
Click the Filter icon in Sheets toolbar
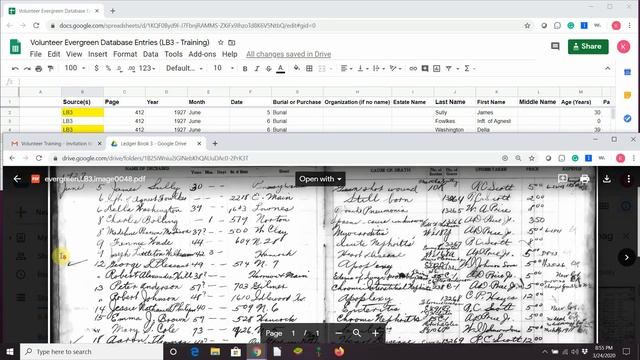tap(449, 69)
